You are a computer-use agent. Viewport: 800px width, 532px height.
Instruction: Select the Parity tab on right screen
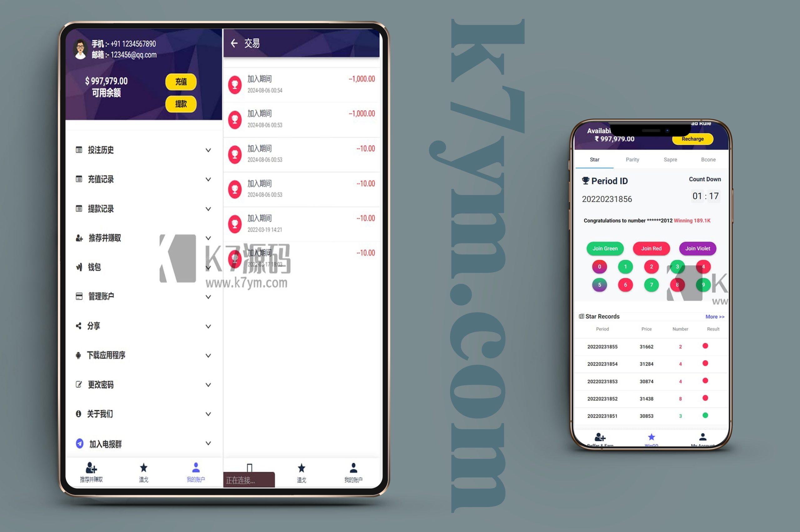point(632,159)
